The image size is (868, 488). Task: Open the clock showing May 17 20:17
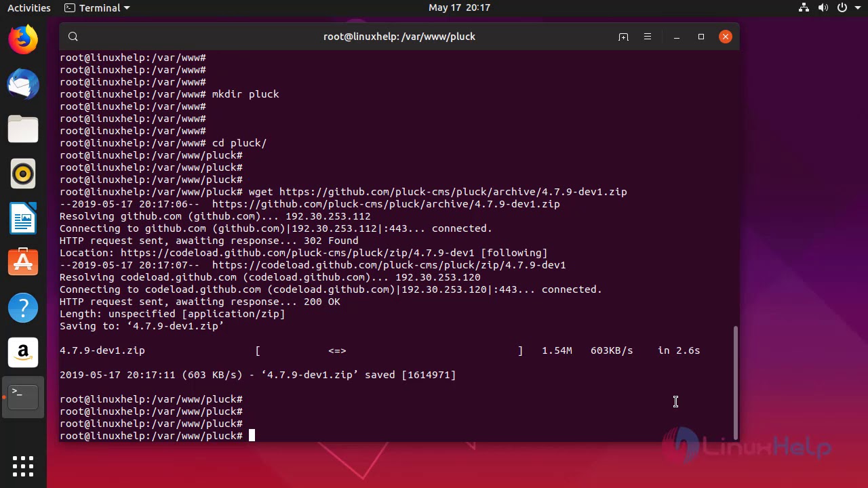point(459,8)
